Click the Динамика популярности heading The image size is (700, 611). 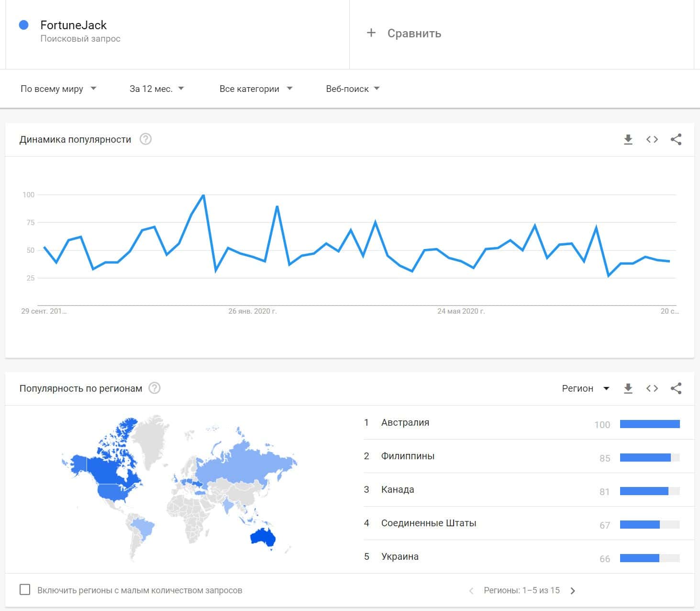tap(75, 139)
